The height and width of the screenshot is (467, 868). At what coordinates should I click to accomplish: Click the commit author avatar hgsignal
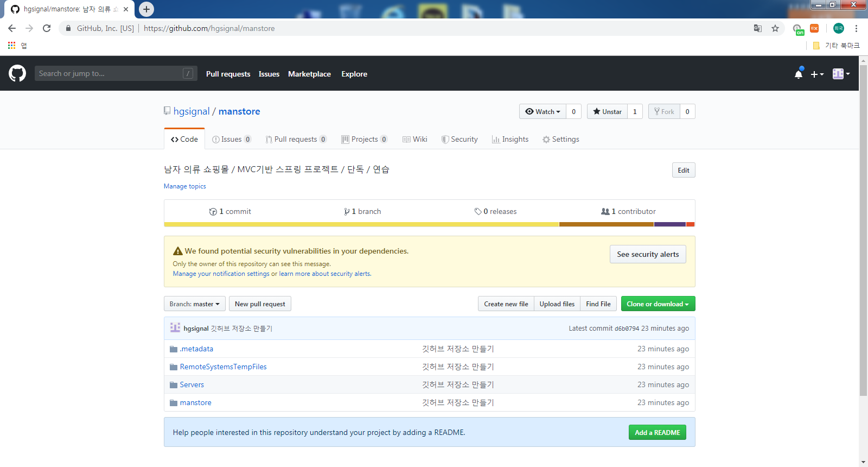coord(175,327)
